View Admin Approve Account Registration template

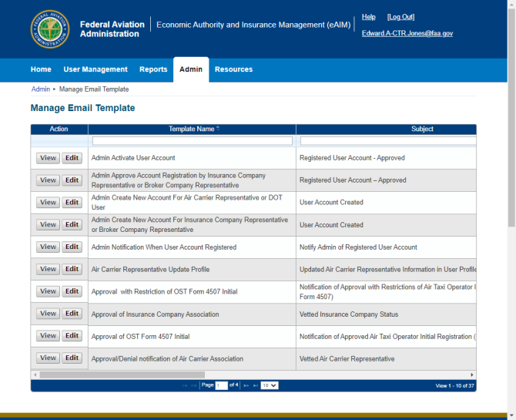pos(48,180)
